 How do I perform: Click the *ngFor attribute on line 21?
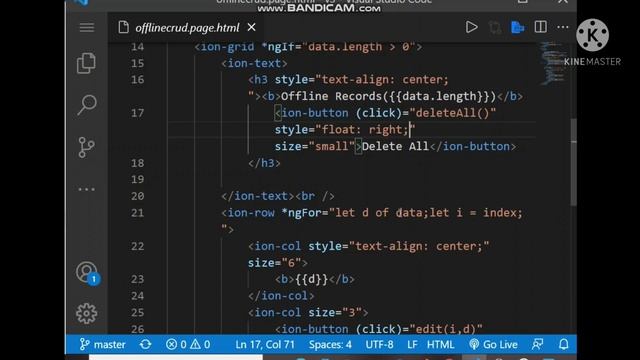[304, 213]
